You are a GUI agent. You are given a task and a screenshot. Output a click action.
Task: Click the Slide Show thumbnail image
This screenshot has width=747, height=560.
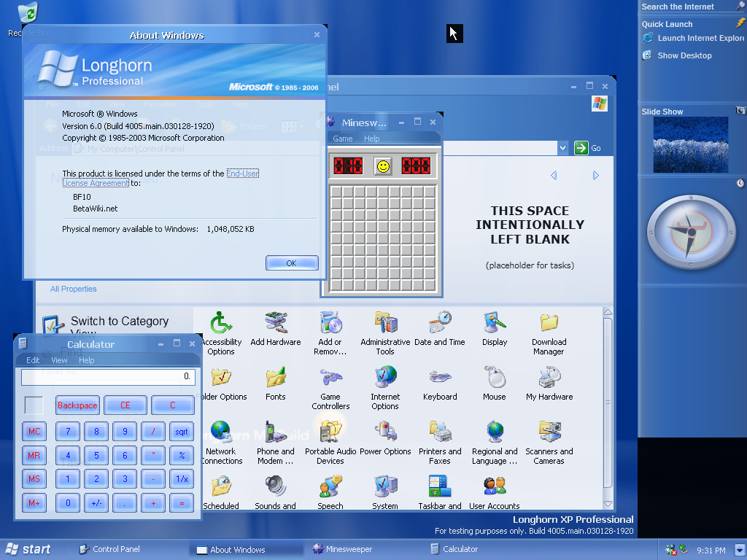690,144
